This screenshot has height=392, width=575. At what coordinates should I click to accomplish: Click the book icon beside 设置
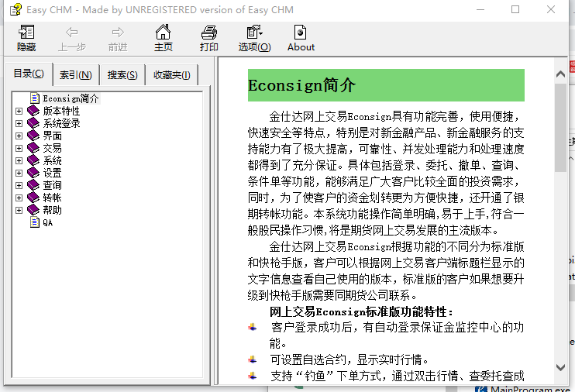(33, 173)
